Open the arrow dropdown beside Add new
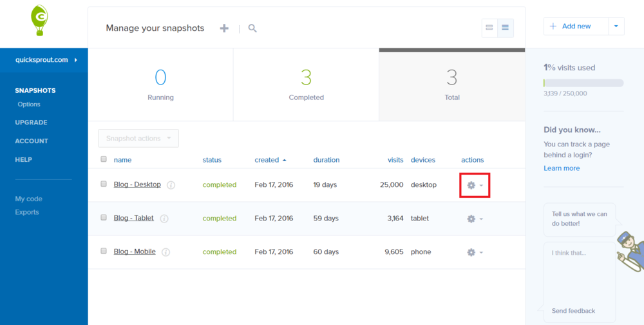This screenshot has width=644, height=325. (x=616, y=26)
